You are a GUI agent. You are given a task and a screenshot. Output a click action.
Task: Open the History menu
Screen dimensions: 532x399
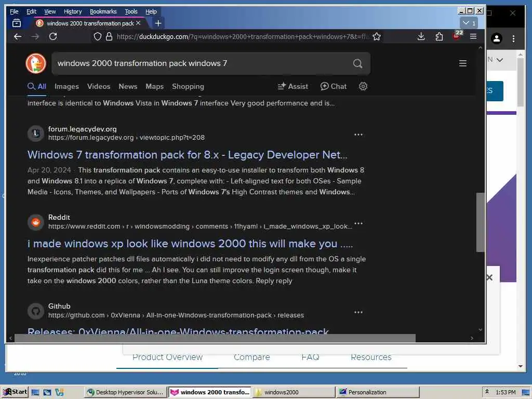pos(73,11)
